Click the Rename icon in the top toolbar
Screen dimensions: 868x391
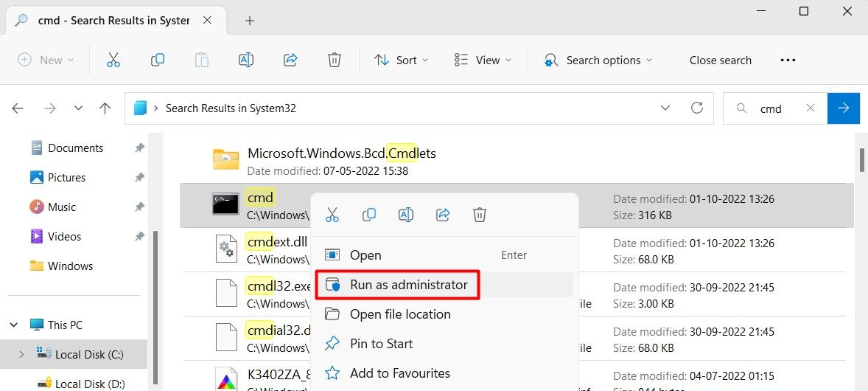[246, 60]
